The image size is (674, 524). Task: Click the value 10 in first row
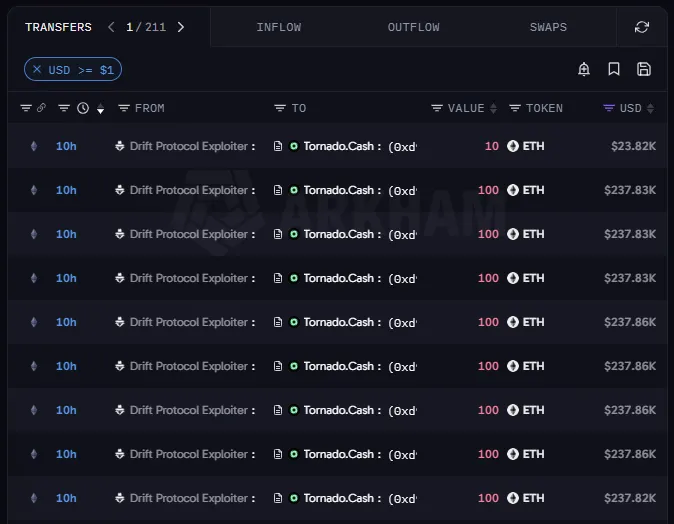[492, 146]
